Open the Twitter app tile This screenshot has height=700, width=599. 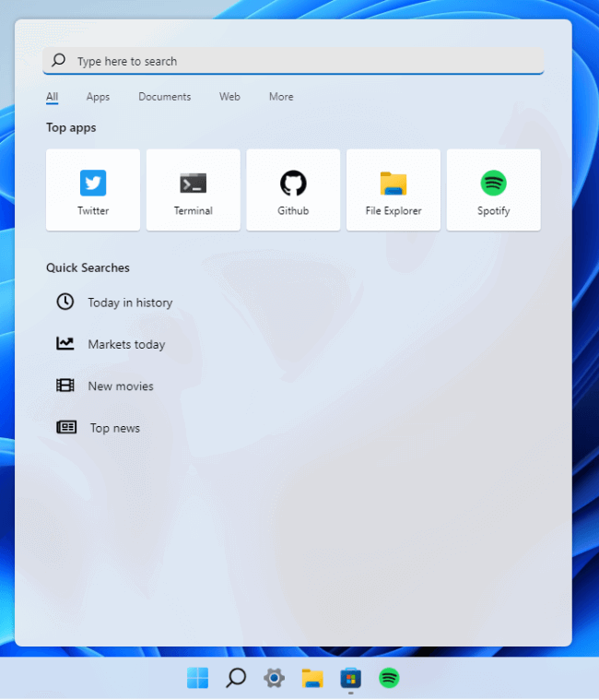93,190
